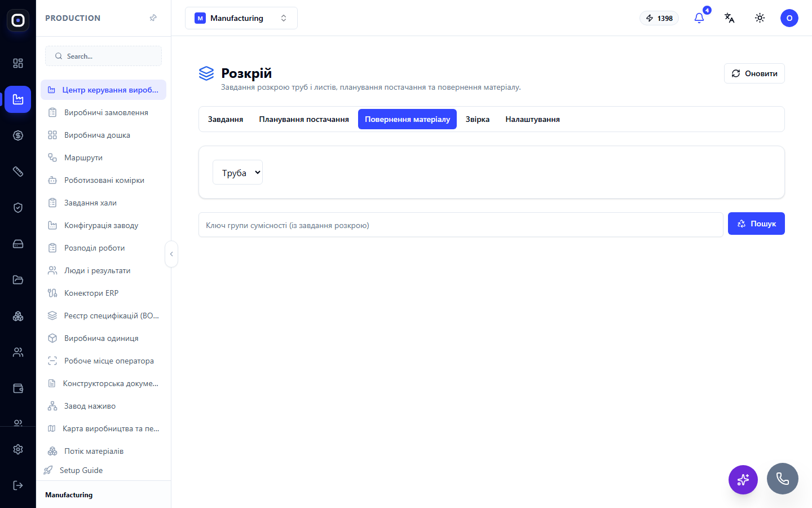This screenshot has height=508, width=812.
Task: Open the folder icon in left rail
Action: [18, 280]
